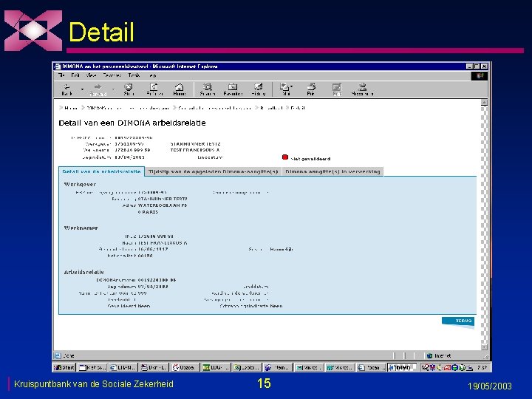Open the View menu

coord(91,75)
